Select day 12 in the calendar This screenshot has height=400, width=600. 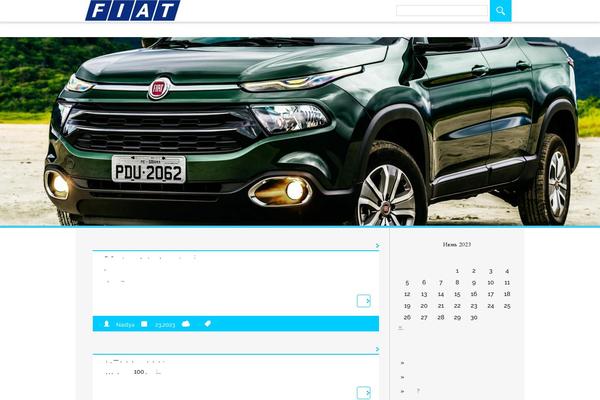(x=407, y=294)
